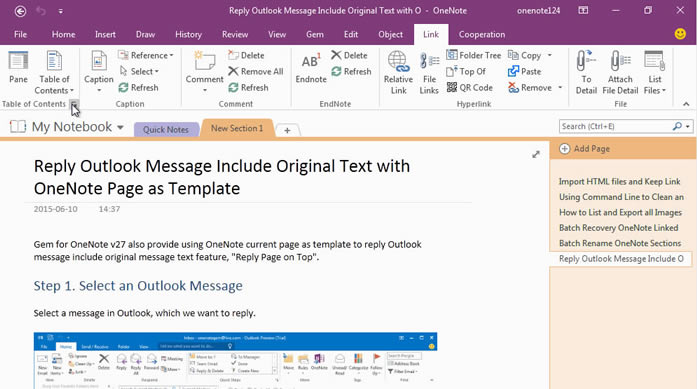Open the Caption button dropdown arrow
This screenshot has height=389, width=697.
(x=99, y=90)
